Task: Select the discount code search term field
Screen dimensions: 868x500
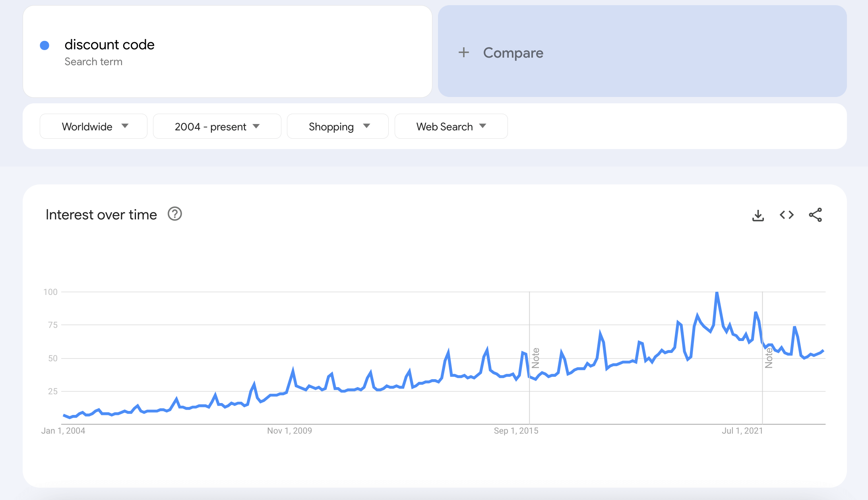Action: point(229,52)
